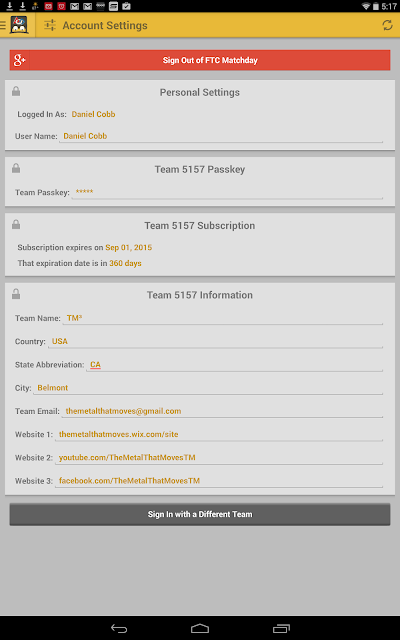Select the Country field showing USA
This screenshot has width=400, height=640.
(215, 342)
